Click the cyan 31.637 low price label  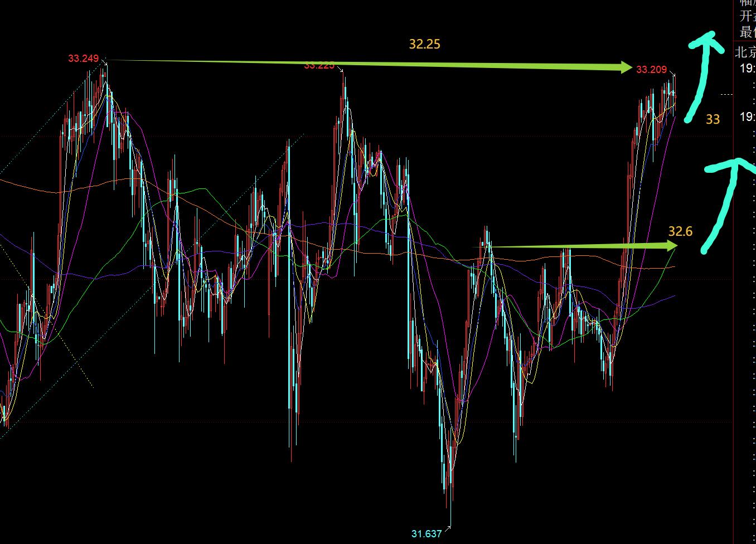coord(427,534)
